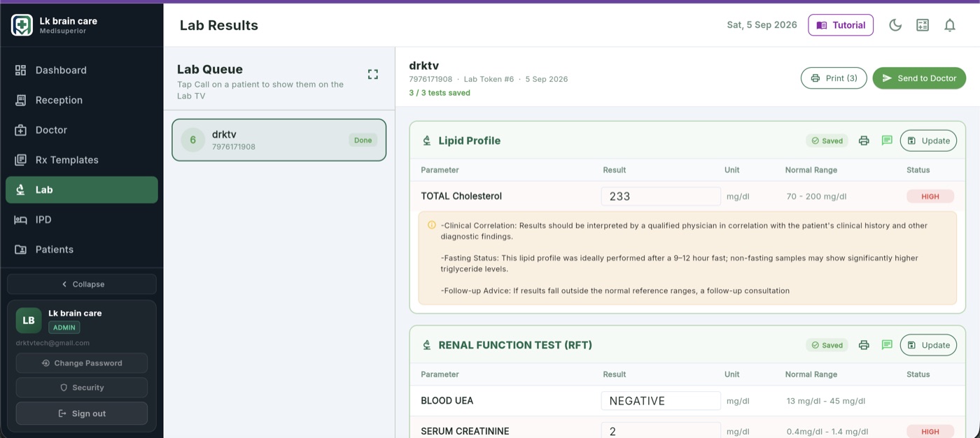The width and height of the screenshot is (980, 438).
Task: Toggle dark mode moon icon
Action: (895, 25)
